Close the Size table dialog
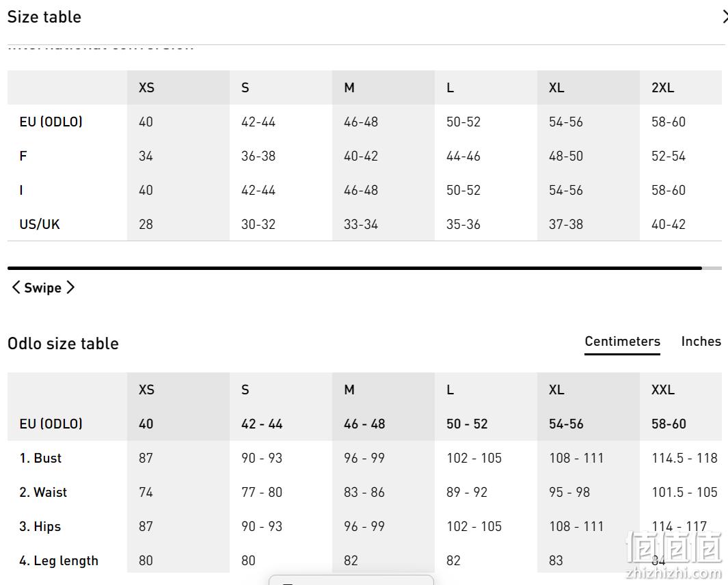This screenshot has width=728, height=585. 725,17
